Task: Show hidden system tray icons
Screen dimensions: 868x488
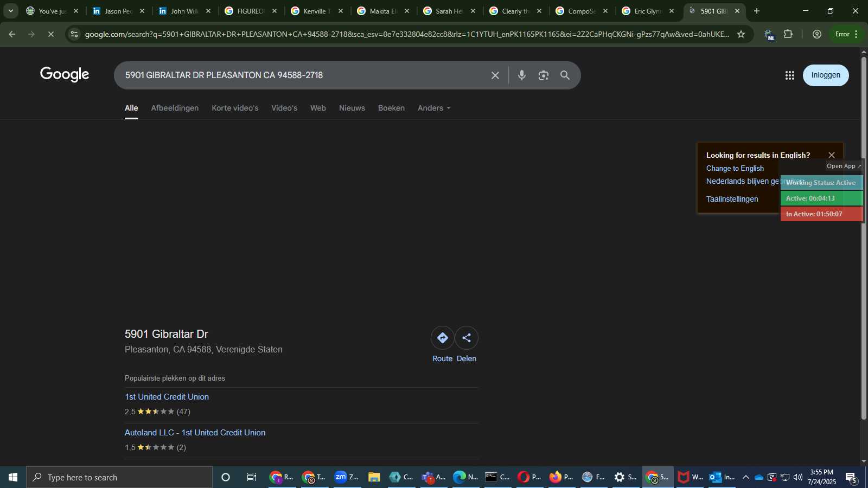Action: tap(746, 477)
